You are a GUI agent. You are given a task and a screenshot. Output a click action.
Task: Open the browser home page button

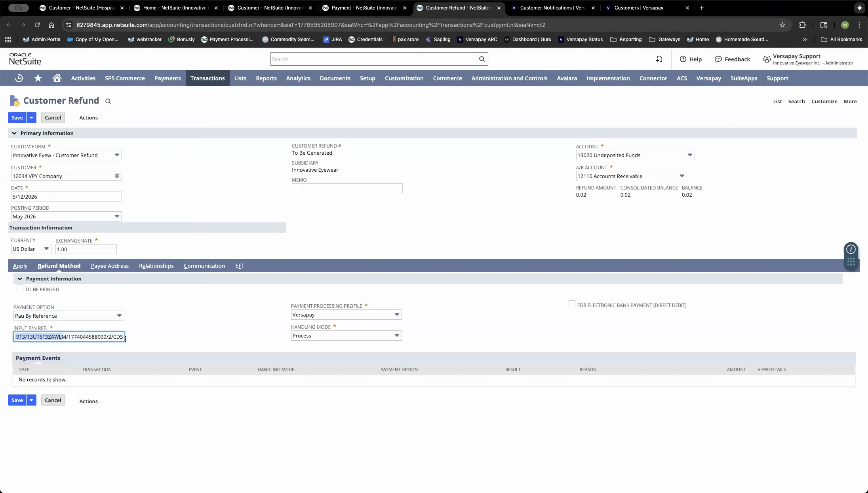pos(51,25)
